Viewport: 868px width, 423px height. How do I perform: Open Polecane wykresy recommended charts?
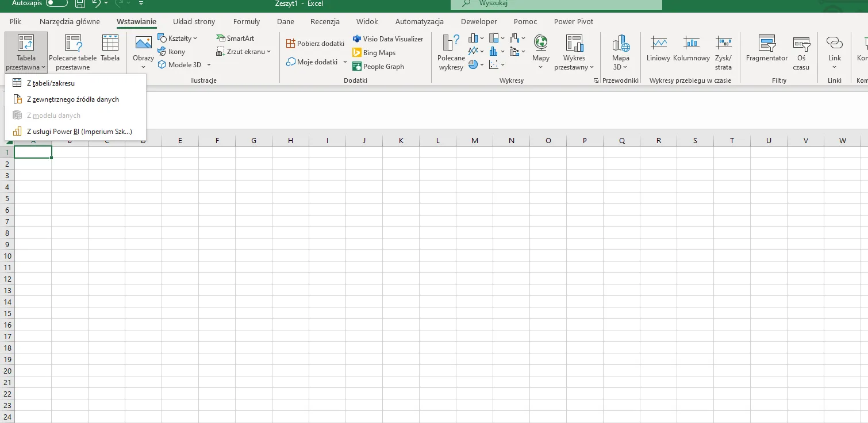point(451,52)
